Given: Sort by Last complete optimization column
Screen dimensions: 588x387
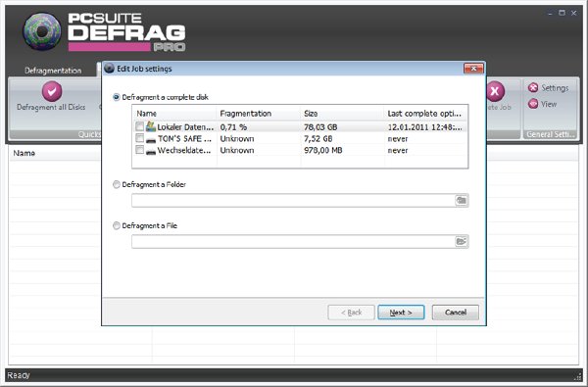Looking at the screenshot, I should [426, 114].
